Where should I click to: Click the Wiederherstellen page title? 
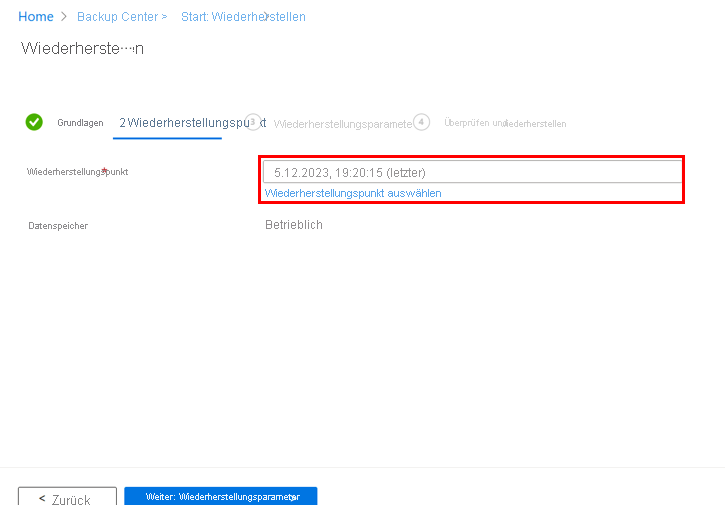(82, 48)
